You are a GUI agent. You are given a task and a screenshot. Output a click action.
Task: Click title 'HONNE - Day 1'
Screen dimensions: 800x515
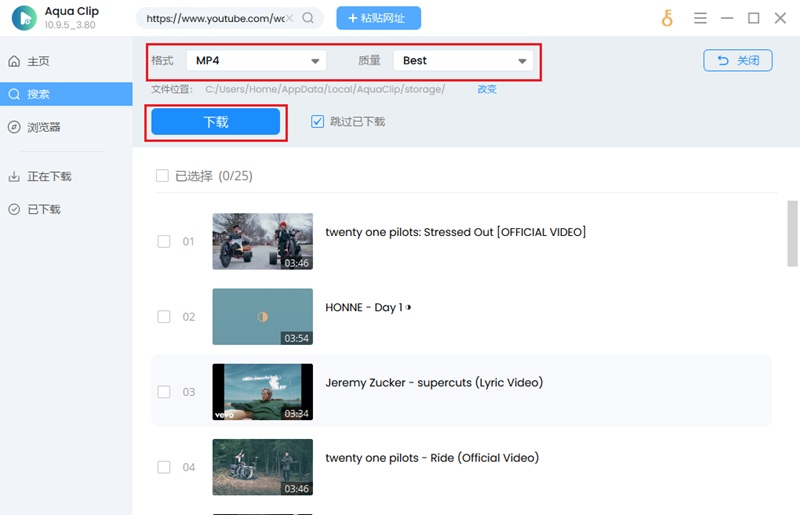point(368,307)
